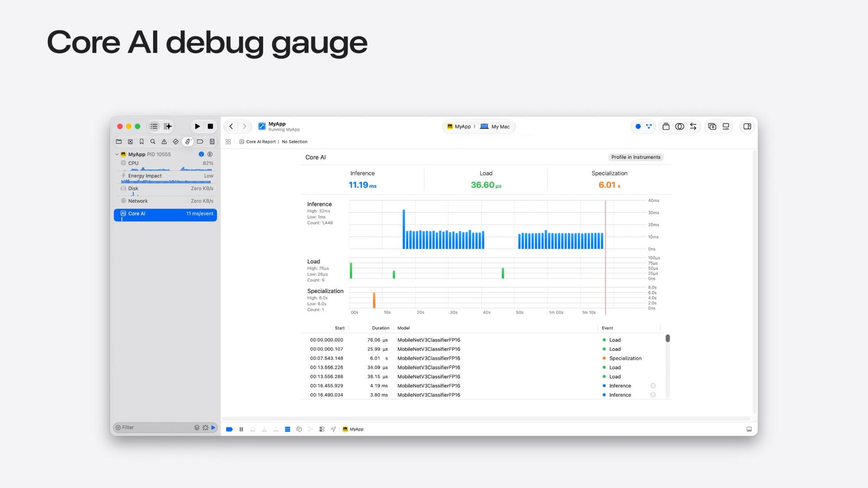Stop the running MyApp process
The image size is (868, 488).
click(x=210, y=127)
